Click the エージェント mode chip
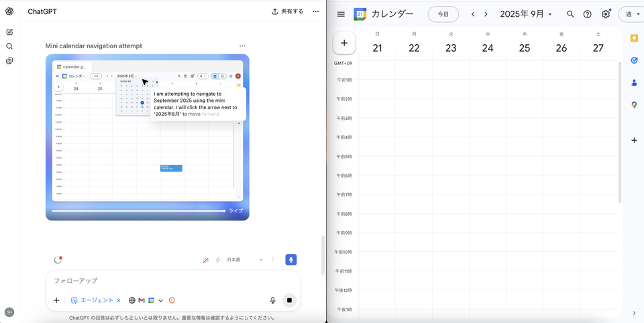The image size is (644, 323). (x=92, y=300)
